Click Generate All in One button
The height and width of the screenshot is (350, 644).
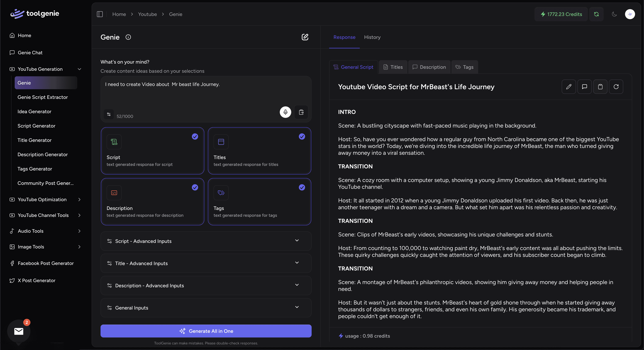[x=206, y=331]
